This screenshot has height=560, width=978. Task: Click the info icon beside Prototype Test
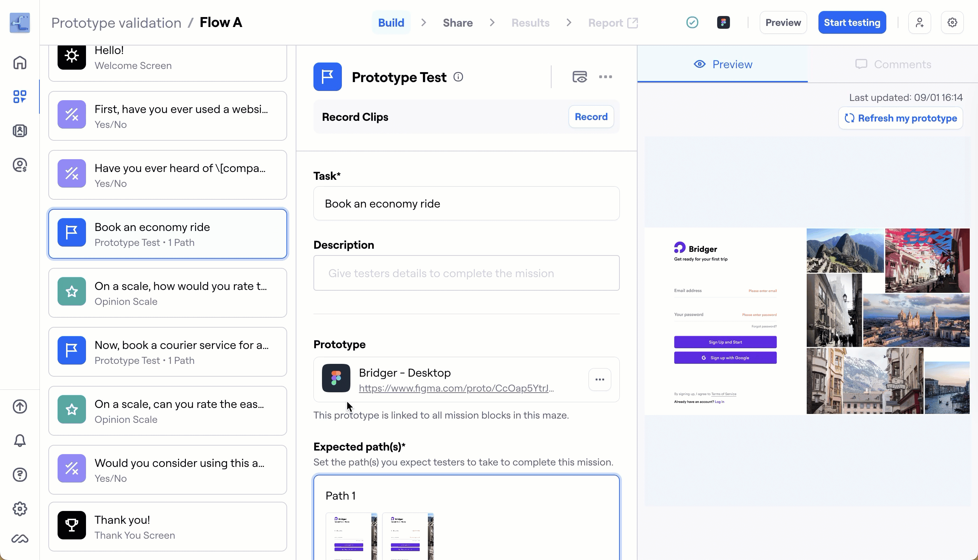click(x=458, y=77)
